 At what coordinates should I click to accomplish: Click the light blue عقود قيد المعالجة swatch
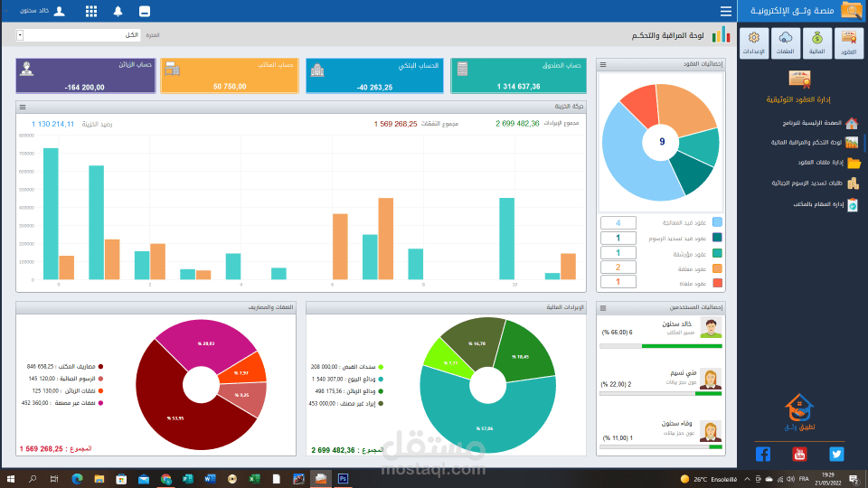pyautogui.click(x=717, y=222)
